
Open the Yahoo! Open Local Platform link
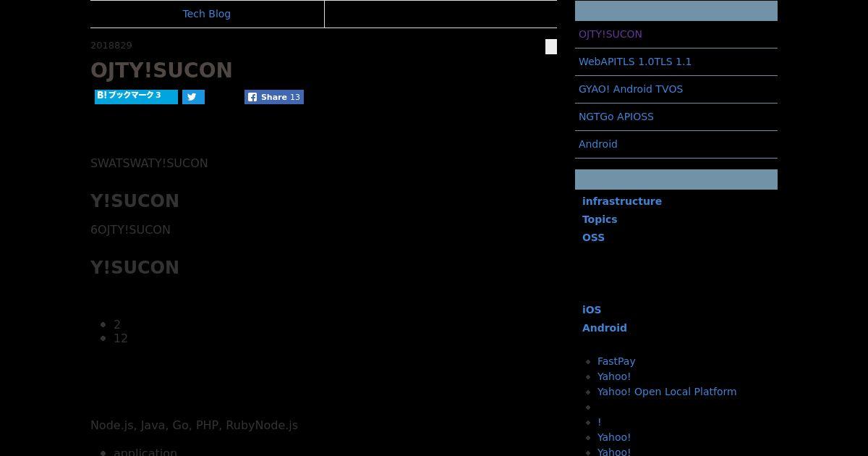667,392
